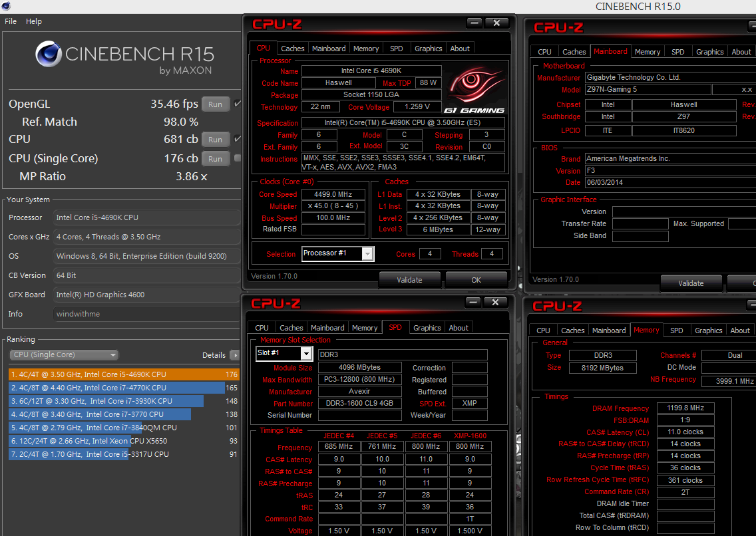Click Row Refresh Cycle Time value 361 clocks
Screen dimensions: 756x536
[x=685, y=480]
